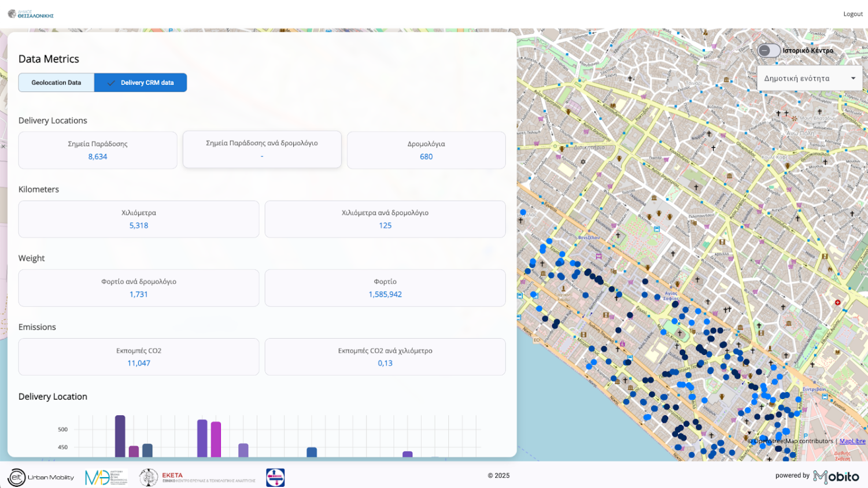The width and height of the screenshot is (868, 488).
Task: Toggle the Ιστορικό Κέντρο switch
Action: [x=769, y=51]
